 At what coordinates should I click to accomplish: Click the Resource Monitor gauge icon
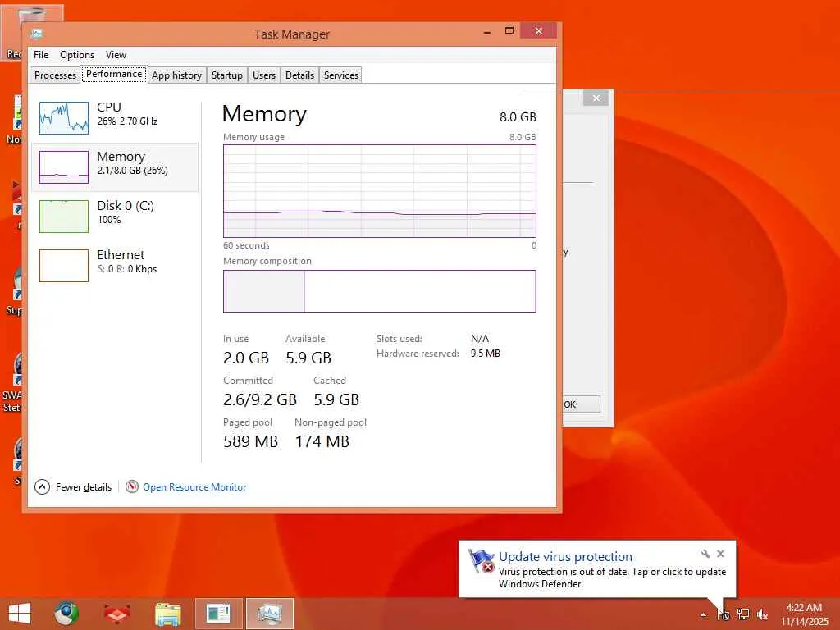click(132, 486)
